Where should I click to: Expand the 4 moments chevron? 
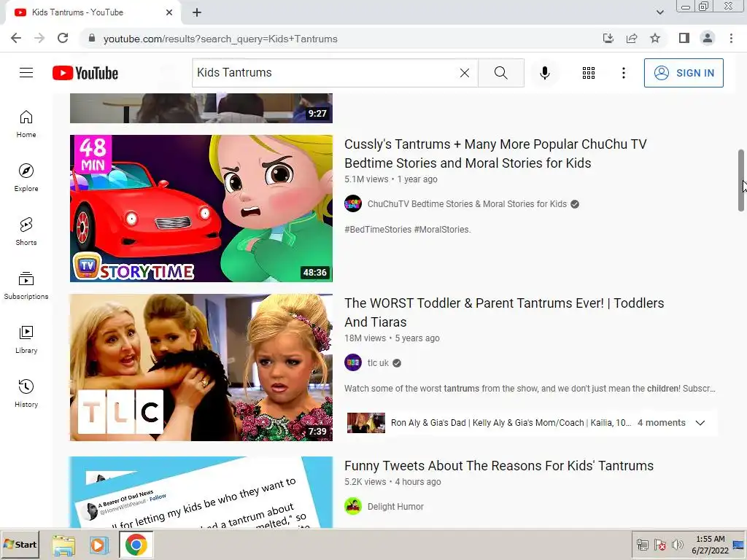700,423
